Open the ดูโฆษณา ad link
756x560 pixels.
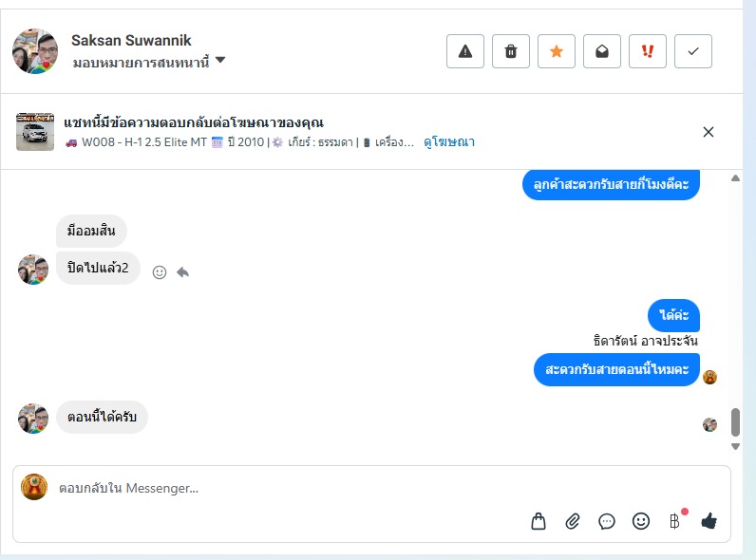(449, 142)
